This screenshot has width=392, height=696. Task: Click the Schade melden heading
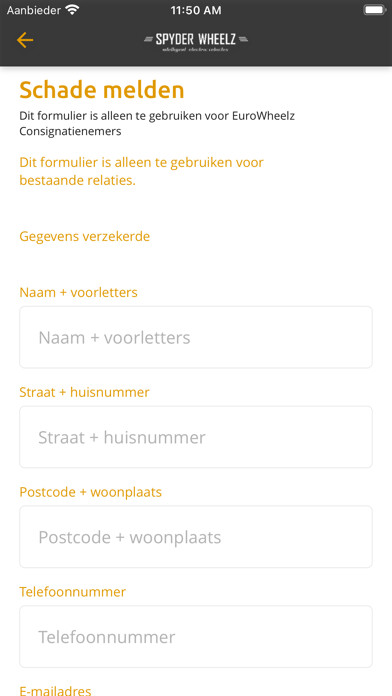click(102, 90)
